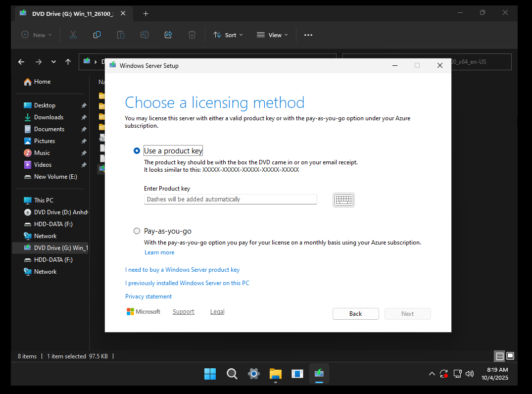Select the Use a product key option
This screenshot has width=532, height=394.
click(x=137, y=150)
